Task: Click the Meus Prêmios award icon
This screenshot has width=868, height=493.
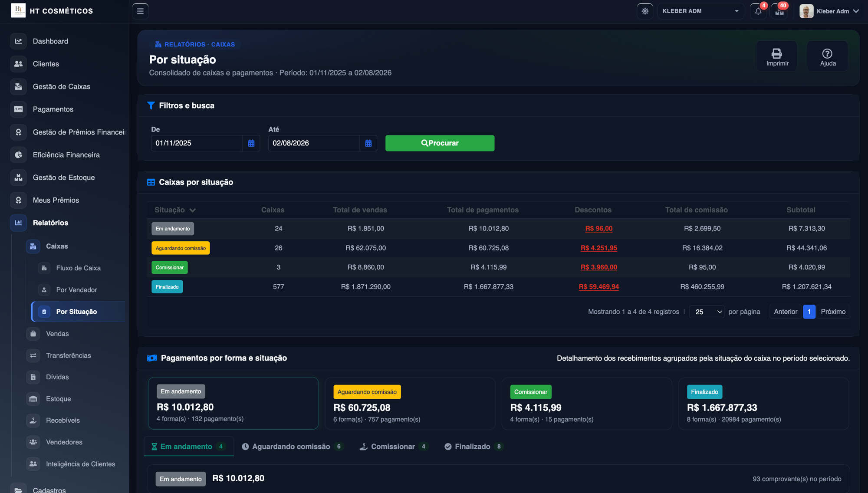Action: (18, 200)
